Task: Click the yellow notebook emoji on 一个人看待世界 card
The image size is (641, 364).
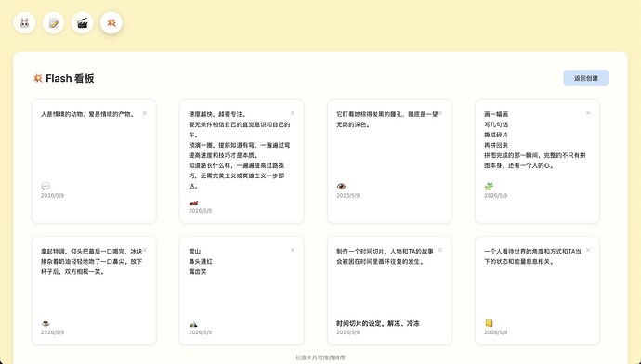Action: click(489, 323)
